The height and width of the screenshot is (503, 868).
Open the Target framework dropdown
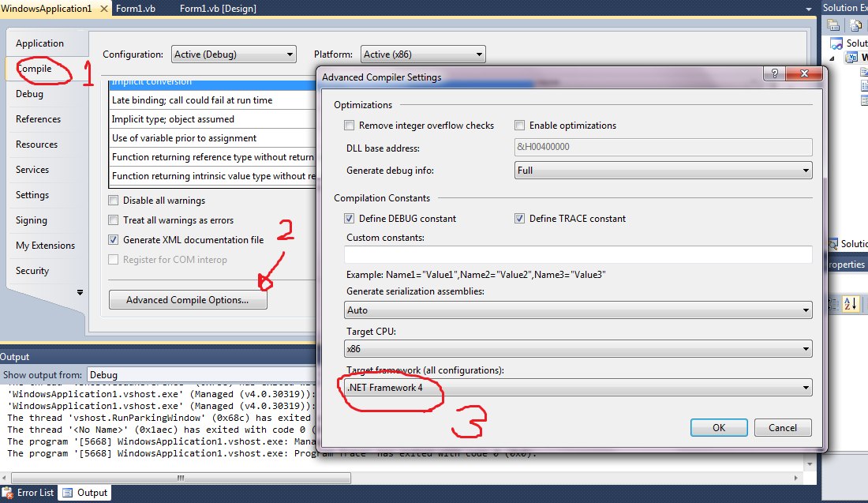[x=578, y=388]
